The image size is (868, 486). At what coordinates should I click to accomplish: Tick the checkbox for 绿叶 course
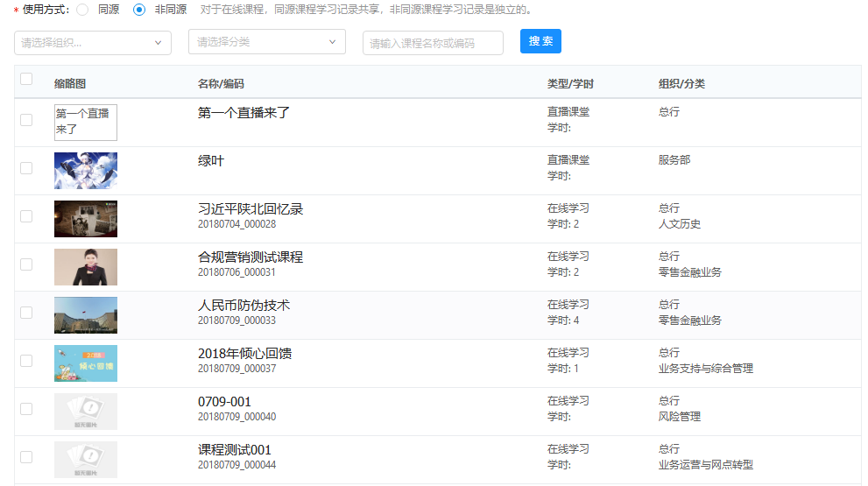(26, 168)
